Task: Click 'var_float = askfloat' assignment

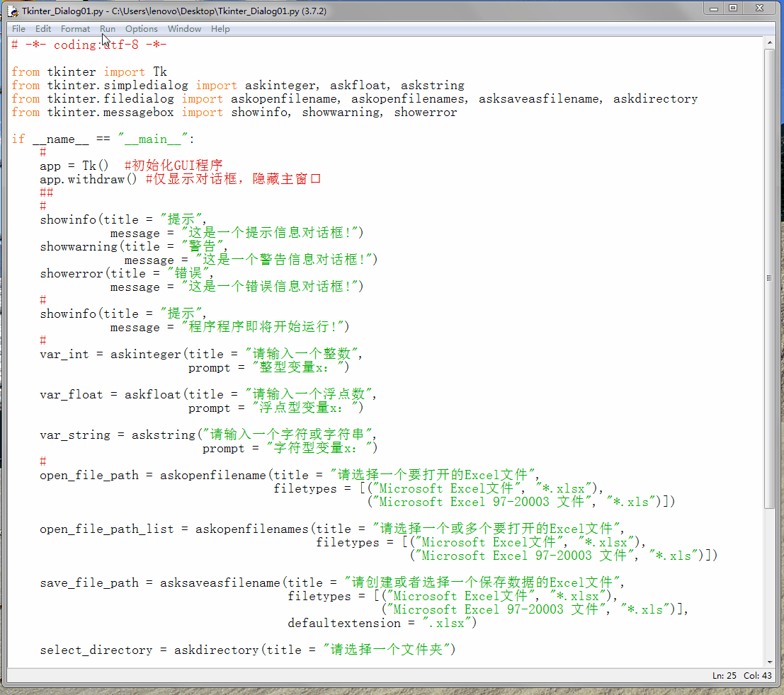Action: (x=110, y=395)
